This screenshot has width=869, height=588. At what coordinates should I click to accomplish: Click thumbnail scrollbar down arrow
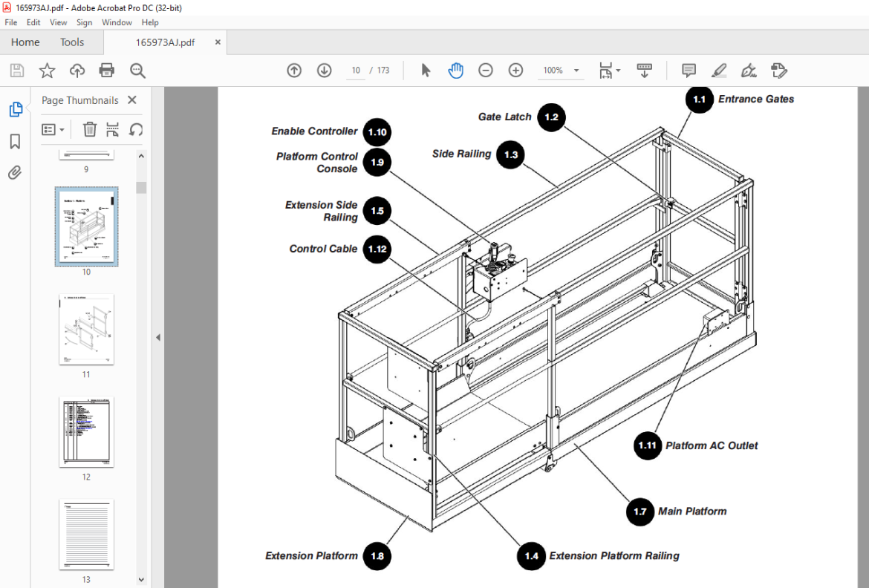[x=141, y=580]
